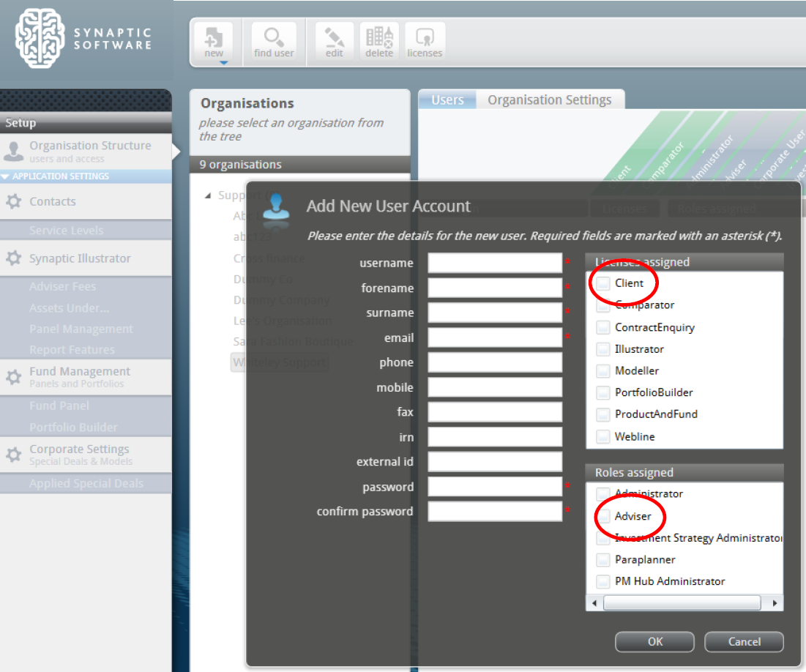Open the new button dropdown arrow
The image size is (806, 672).
pos(223,63)
